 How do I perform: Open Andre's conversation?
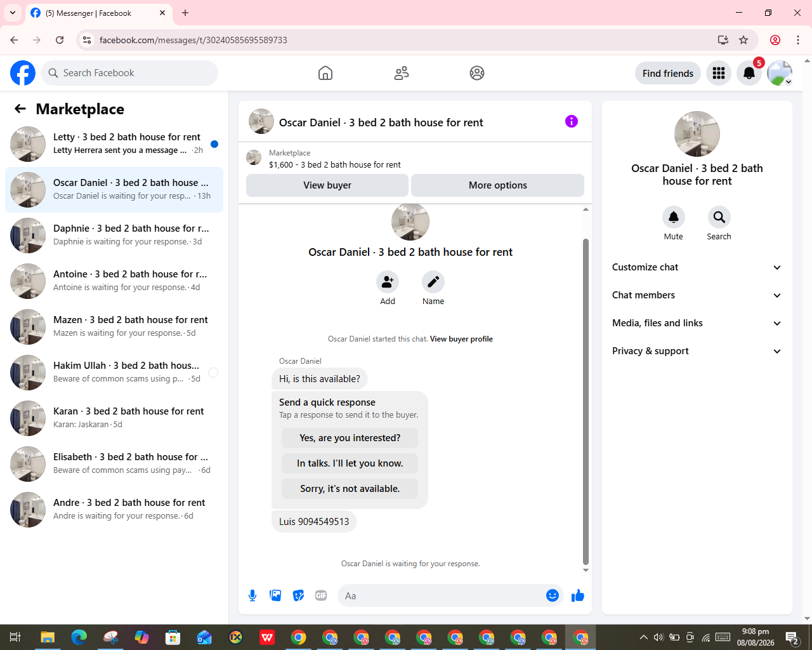(x=114, y=510)
